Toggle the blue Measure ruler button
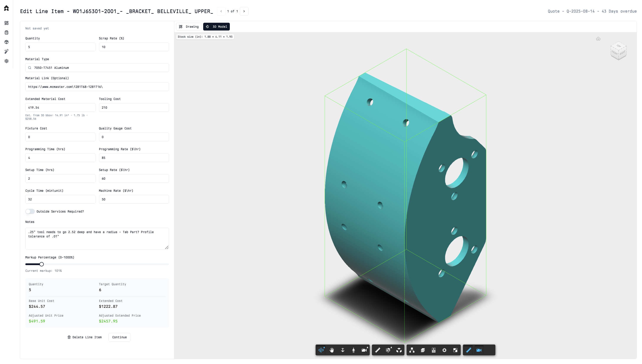This screenshot has width=642, height=364. point(468,350)
